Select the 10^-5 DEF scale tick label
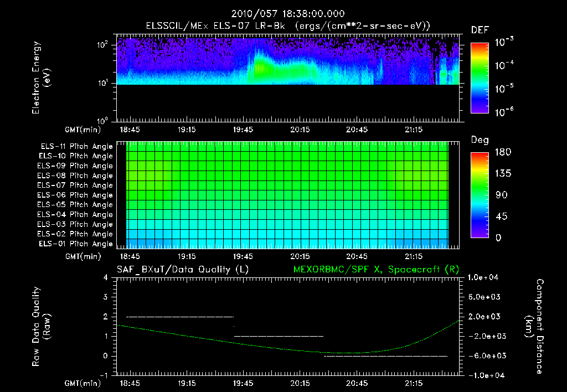Viewport: 567px width, 392px height. tap(504, 88)
